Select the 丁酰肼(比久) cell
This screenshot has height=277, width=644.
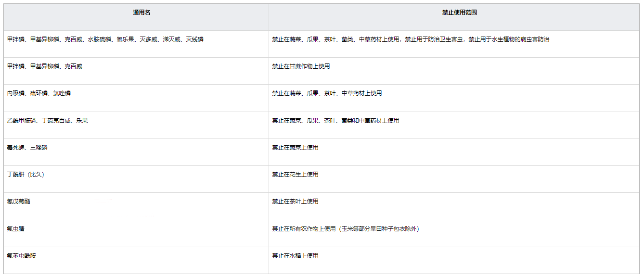pos(26,175)
